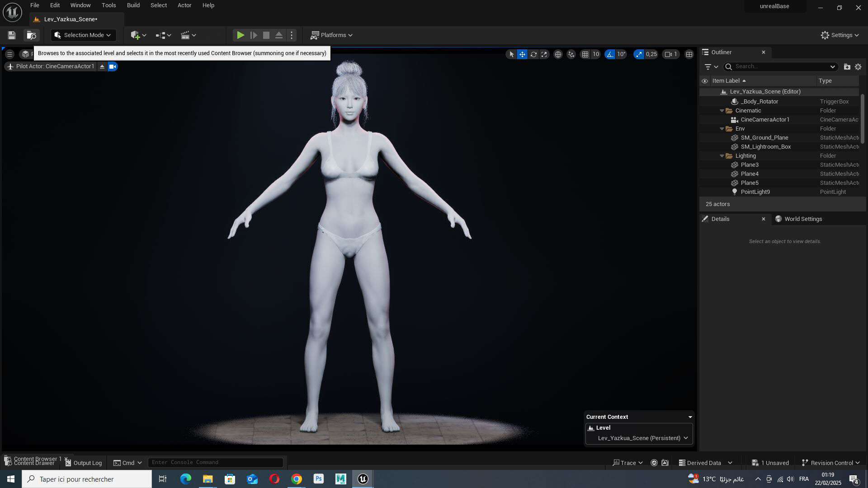Add a new folder in the Outliner
This screenshot has height=488, width=868.
click(847, 67)
